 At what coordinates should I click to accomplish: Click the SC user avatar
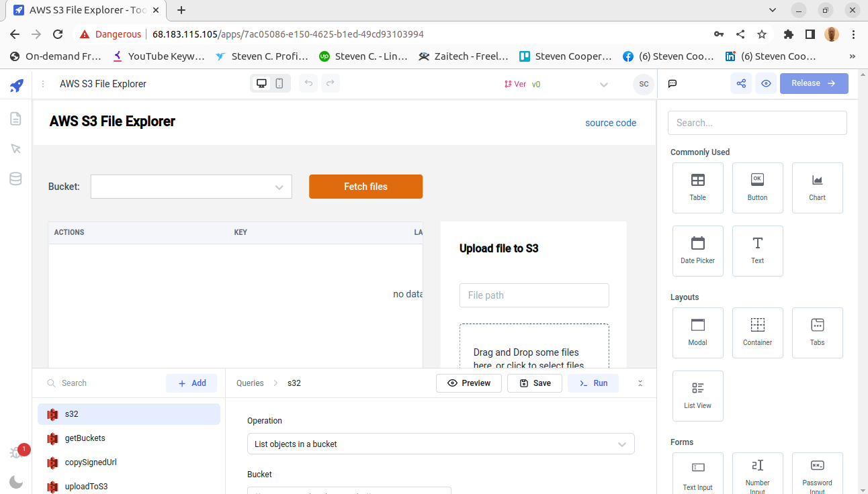point(644,84)
